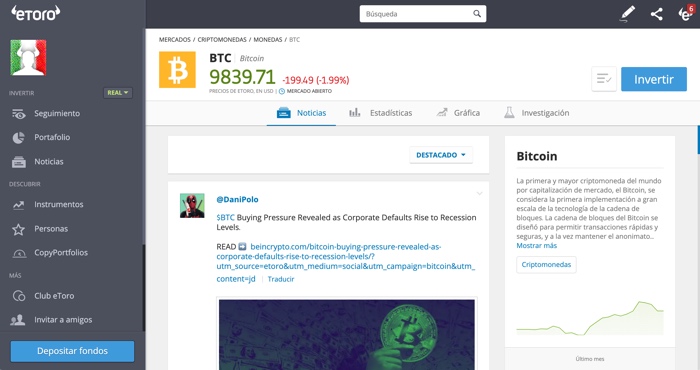
Task: Open Seguimiento watchlist
Action: (x=57, y=113)
